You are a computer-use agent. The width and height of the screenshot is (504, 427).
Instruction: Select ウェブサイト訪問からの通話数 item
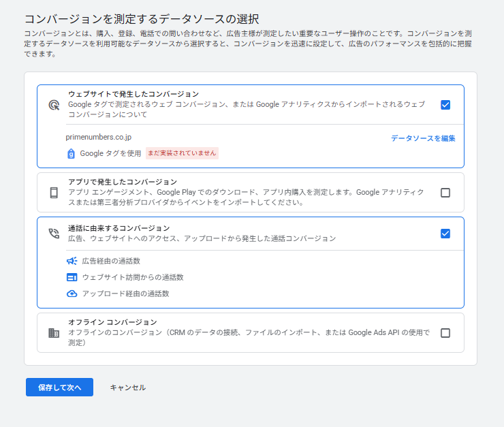pyautogui.click(x=132, y=277)
